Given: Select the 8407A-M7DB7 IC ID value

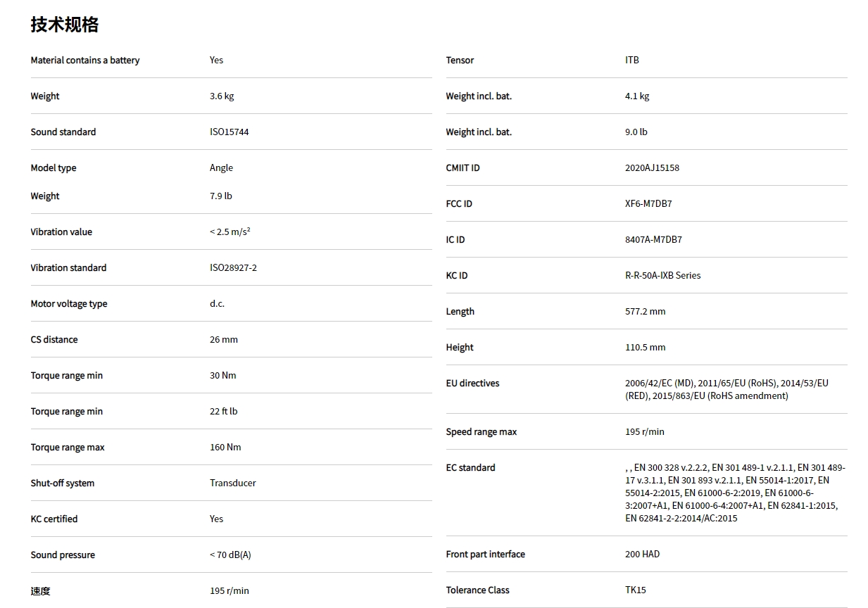Looking at the screenshot, I should pos(653,239).
